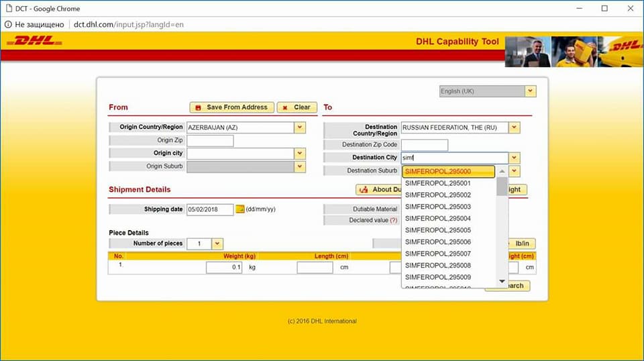Click the Declared value help question mark
The height and width of the screenshot is (361, 644).
coord(394,220)
